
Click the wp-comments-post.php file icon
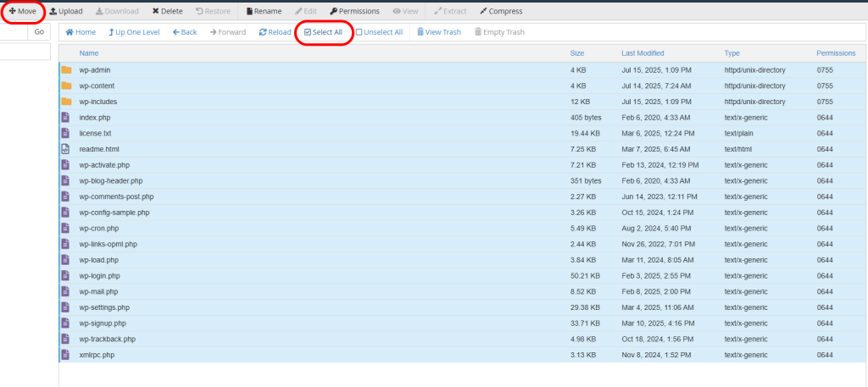pos(65,196)
